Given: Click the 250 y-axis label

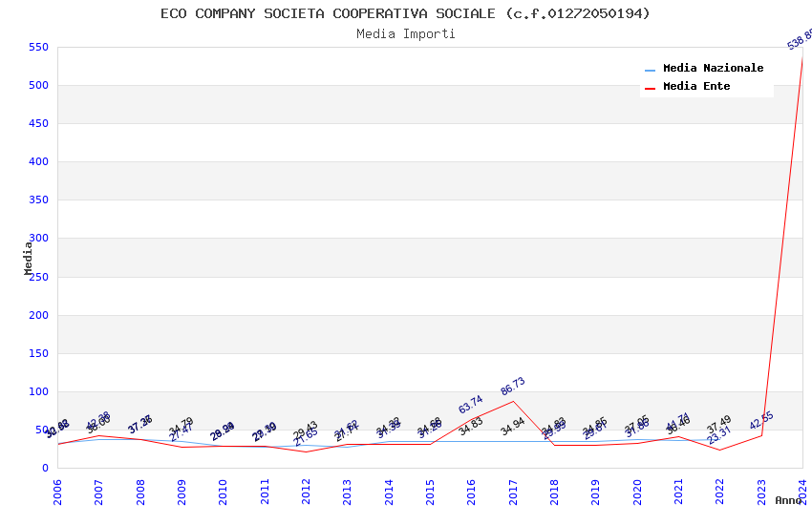Looking at the screenshot, I should click(x=38, y=277).
